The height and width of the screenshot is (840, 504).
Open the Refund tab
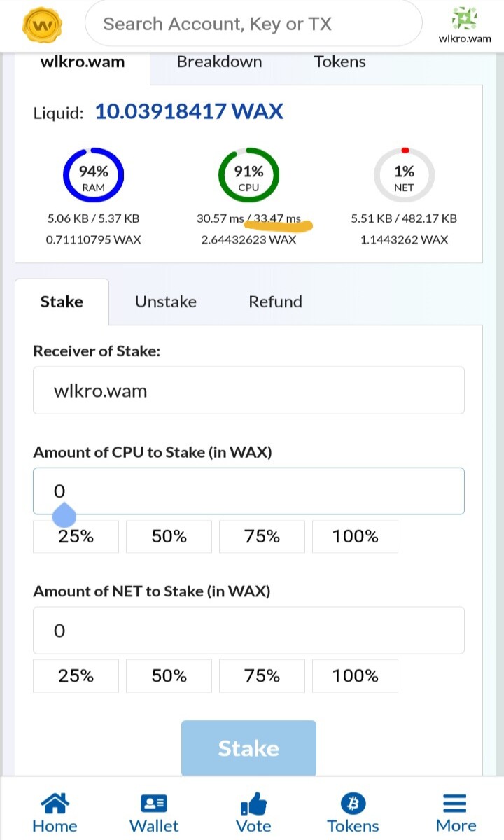(276, 302)
